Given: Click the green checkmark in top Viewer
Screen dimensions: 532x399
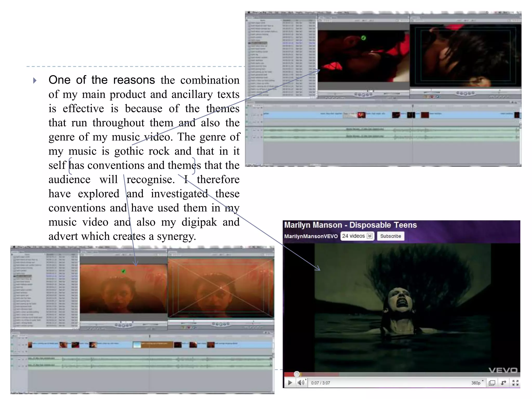Looking at the screenshot, I should click(363, 38).
